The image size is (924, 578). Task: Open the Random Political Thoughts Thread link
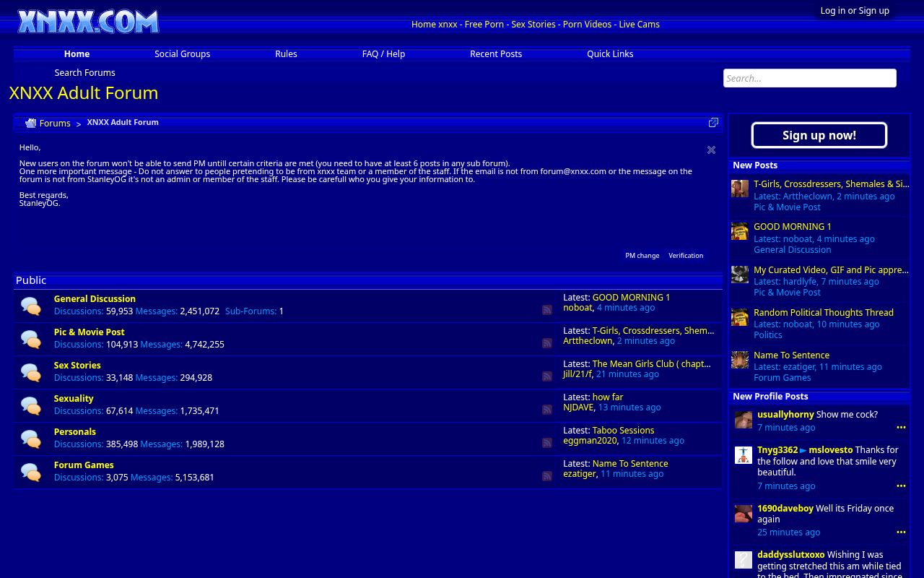(x=824, y=312)
